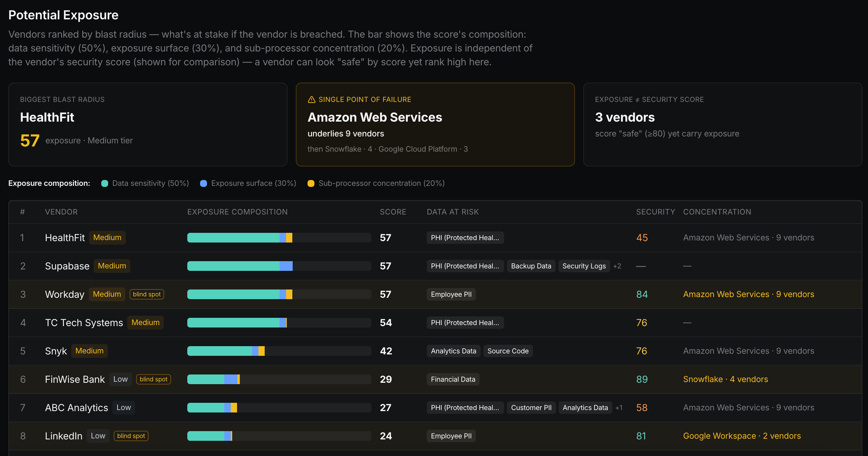Click ABC Analytics' security score 58
The width and height of the screenshot is (868, 456).
point(642,408)
